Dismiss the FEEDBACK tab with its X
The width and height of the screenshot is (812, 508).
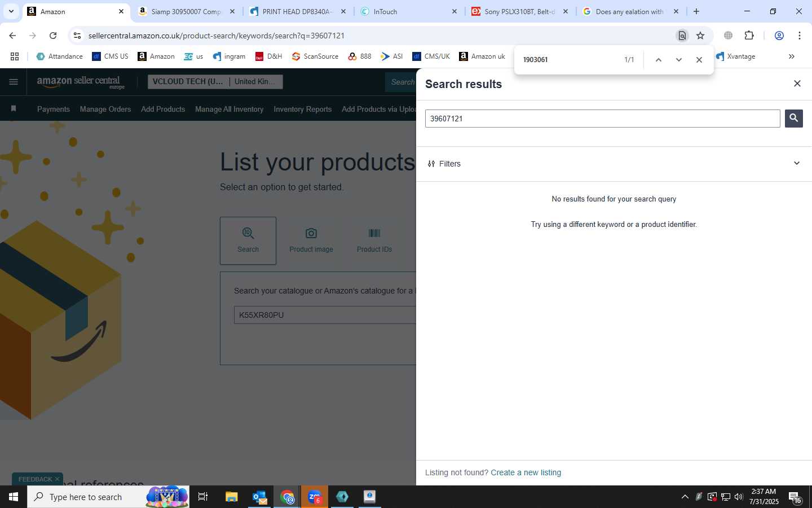tap(57, 479)
